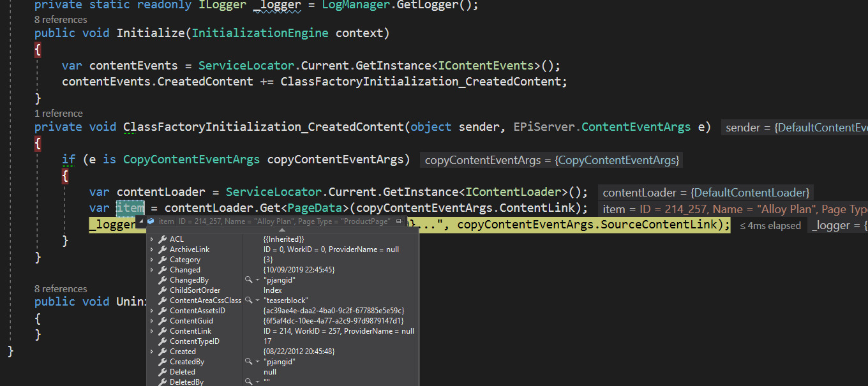Open the '1 reference' CodeLens link

pyautogui.click(x=59, y=113)
